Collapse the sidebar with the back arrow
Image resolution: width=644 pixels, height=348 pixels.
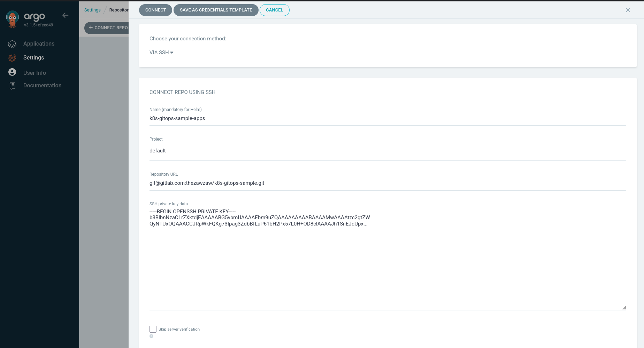65,15
